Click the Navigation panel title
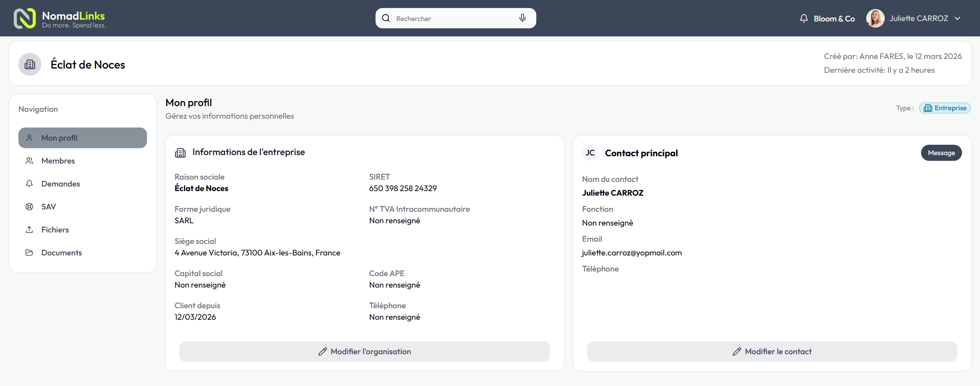 pos(38,109)
